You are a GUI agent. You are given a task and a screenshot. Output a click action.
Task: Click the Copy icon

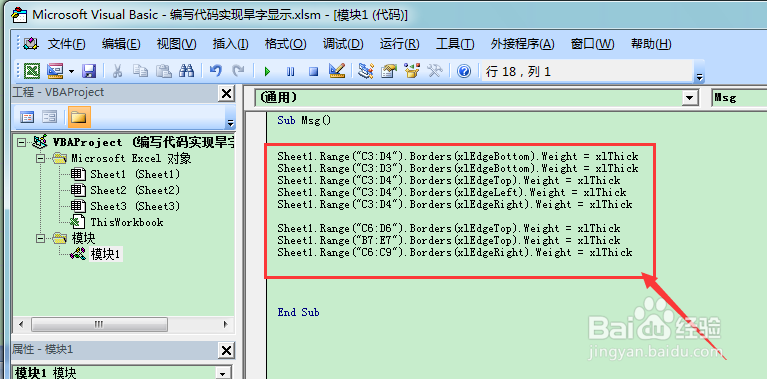[140, 71]
